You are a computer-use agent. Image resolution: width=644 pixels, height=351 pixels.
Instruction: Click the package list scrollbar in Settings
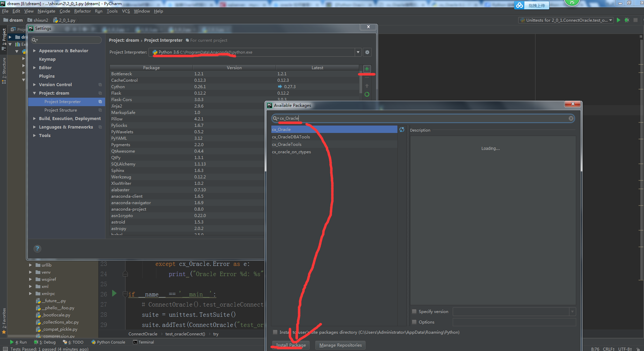pyautogui.click(x=360, y=81)
